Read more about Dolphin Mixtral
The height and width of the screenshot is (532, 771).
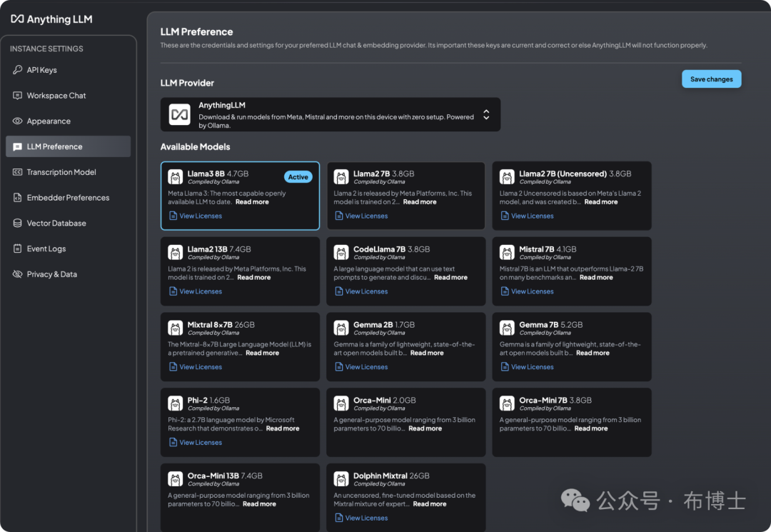429,504
